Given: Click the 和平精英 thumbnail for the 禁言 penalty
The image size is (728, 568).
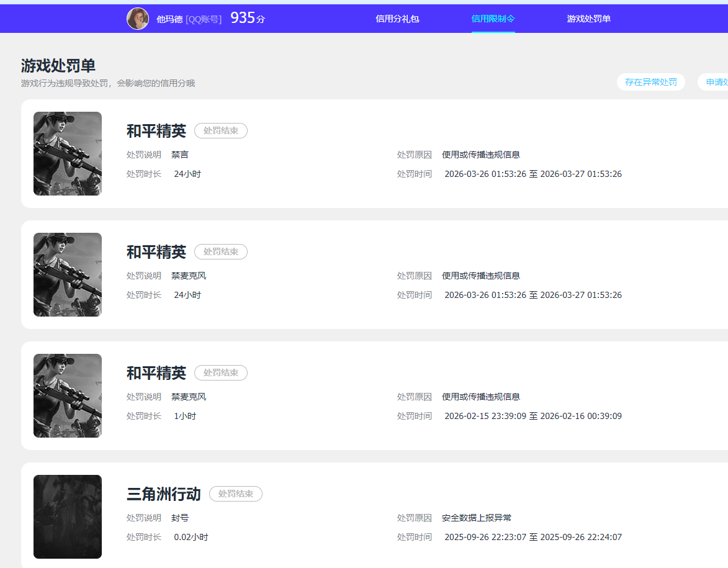Looking at the screenshot, I should 67,154.
